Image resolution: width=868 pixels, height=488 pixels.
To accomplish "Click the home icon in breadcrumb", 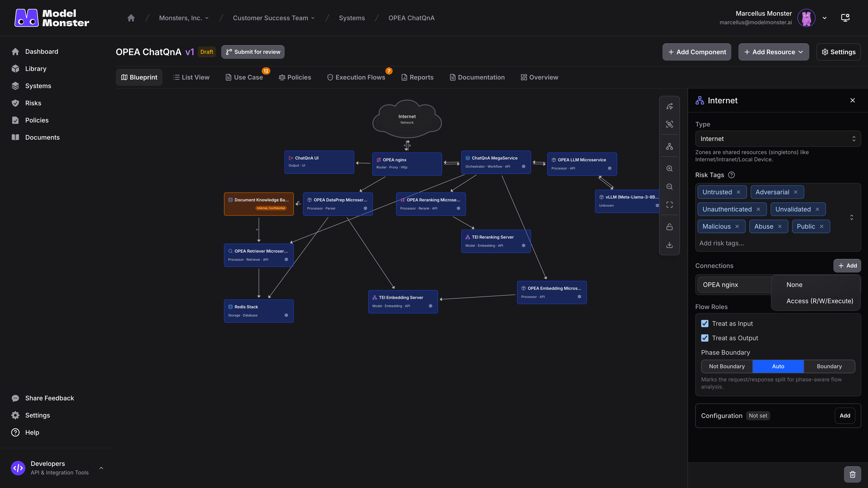I will pos(131,18).
